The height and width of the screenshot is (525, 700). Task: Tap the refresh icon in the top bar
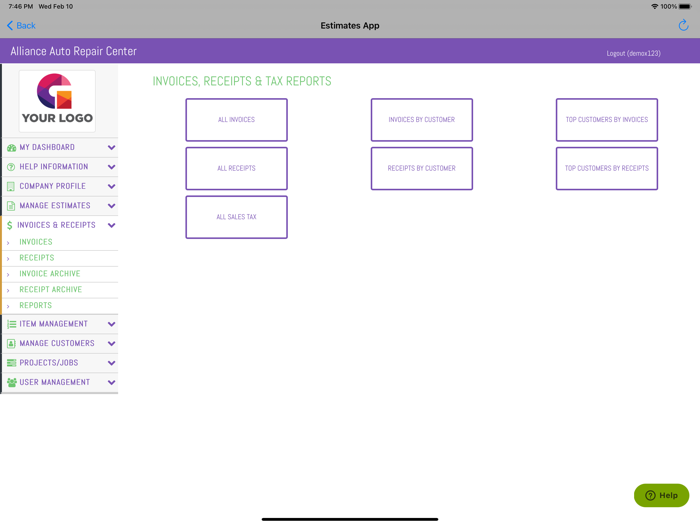pos(683,25)
